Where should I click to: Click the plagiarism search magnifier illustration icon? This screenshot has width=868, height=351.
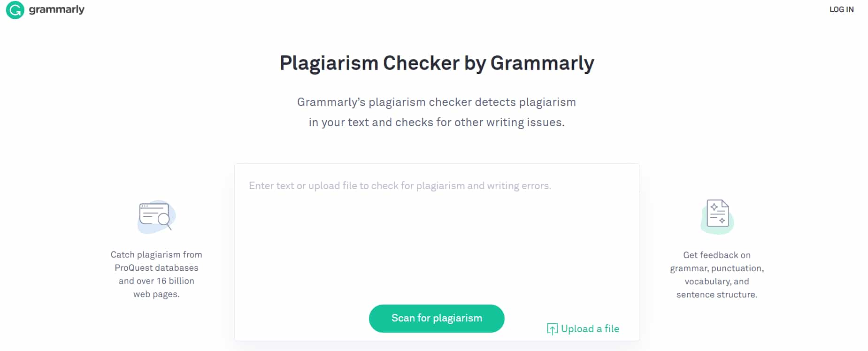(156, 217)
